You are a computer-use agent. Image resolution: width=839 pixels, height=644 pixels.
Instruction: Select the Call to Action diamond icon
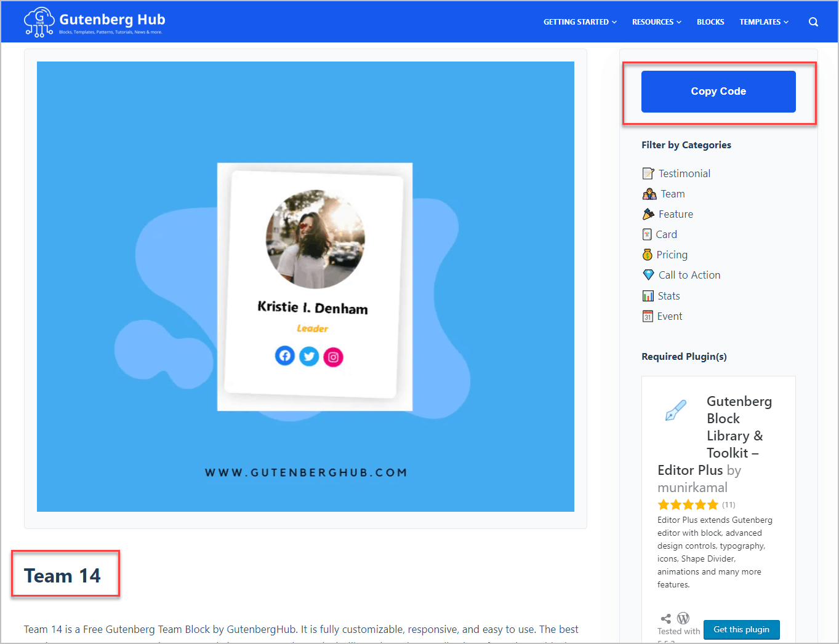coord(648,274)
